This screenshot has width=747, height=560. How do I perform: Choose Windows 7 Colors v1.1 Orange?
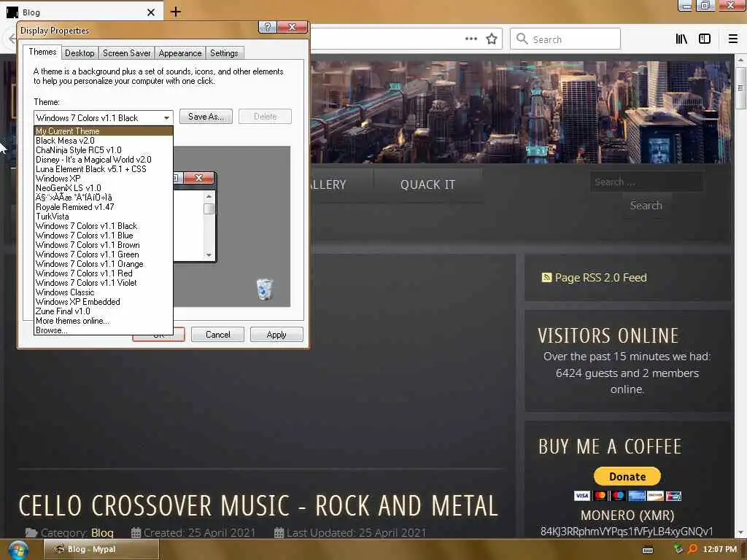pyautogui.click(x=104, y=264)
